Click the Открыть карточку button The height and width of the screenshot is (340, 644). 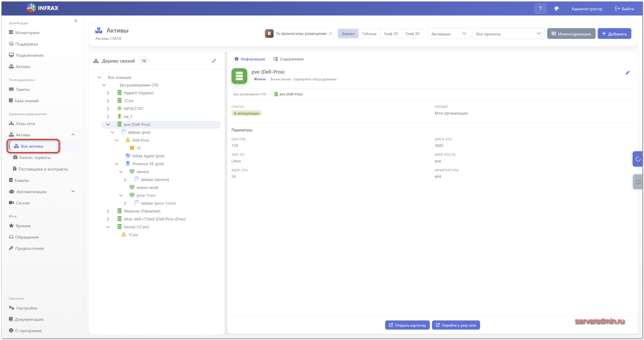pyautogui.click(x=407, y=325)
